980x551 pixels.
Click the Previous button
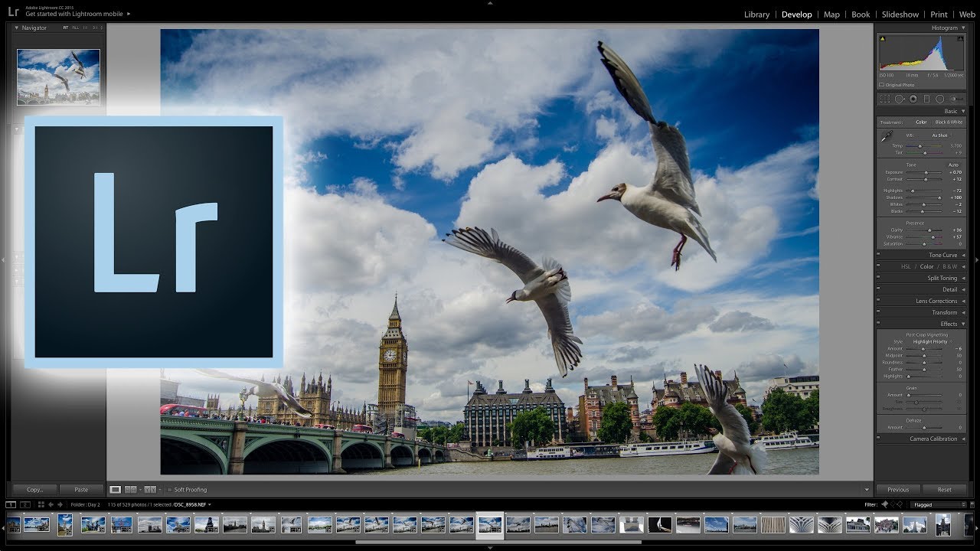coord(898,489)
